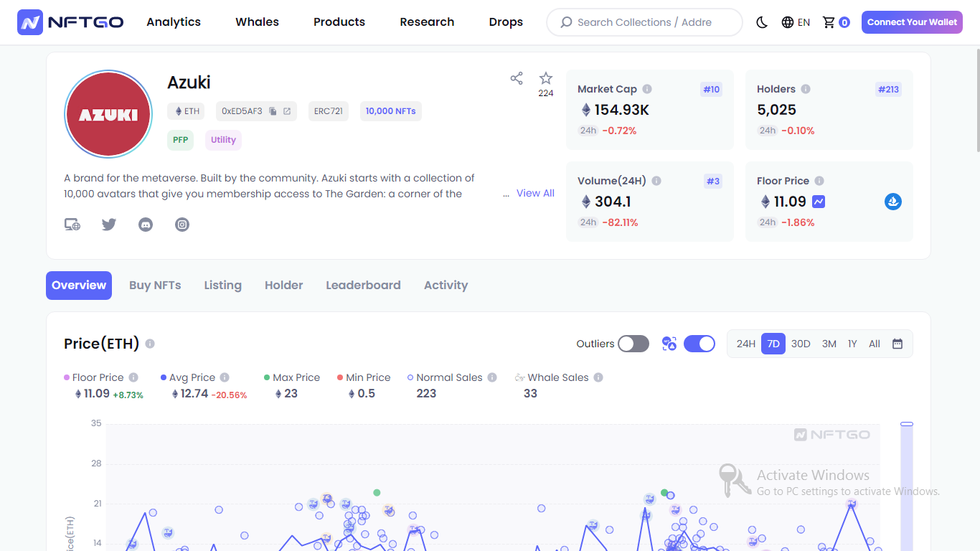
Task: Open the EN language selector
Action: (x=796, y=22)
